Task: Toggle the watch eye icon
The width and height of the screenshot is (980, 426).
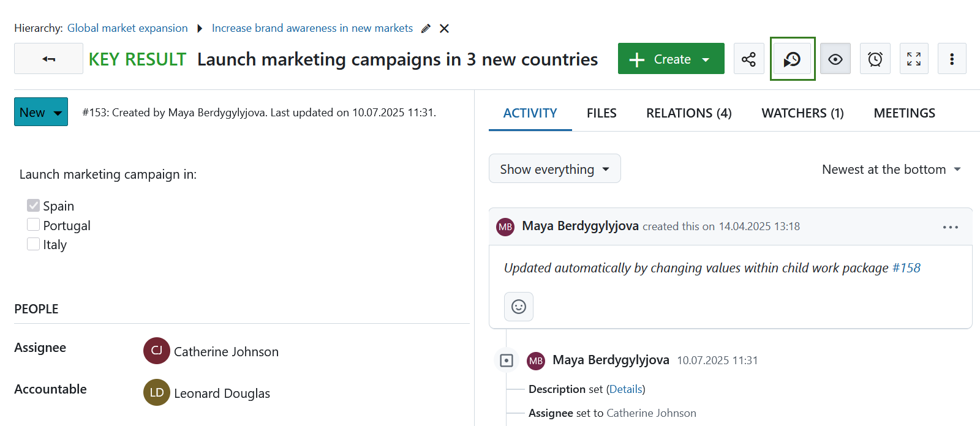Action: pyautogui.click(x=835, y=59)
